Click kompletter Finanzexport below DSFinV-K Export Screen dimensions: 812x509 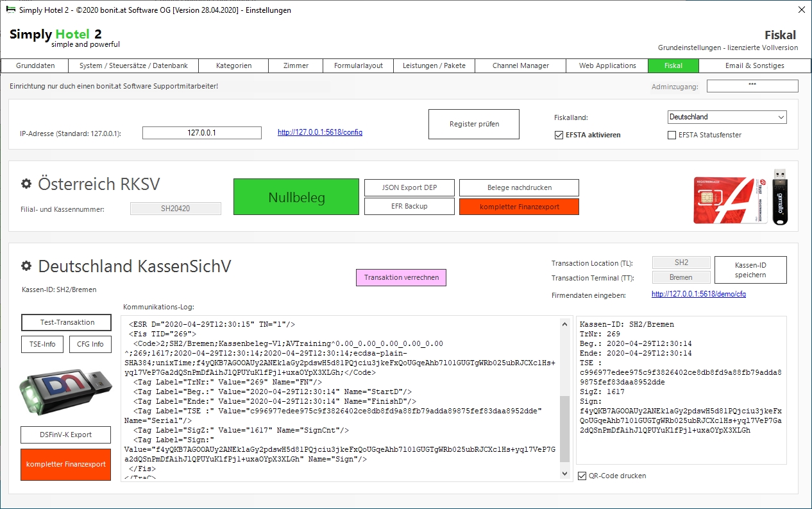pos(66,464)
